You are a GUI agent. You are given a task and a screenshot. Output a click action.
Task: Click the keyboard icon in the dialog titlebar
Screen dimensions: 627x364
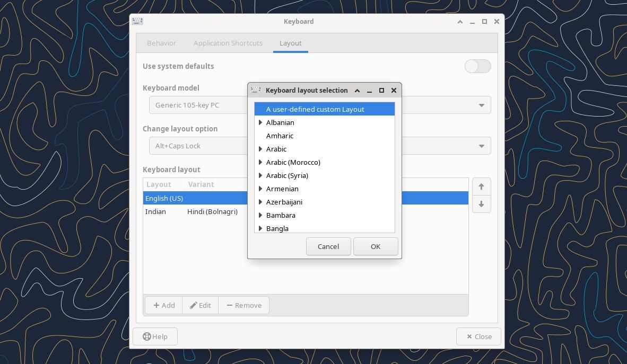tap(255, 90)
